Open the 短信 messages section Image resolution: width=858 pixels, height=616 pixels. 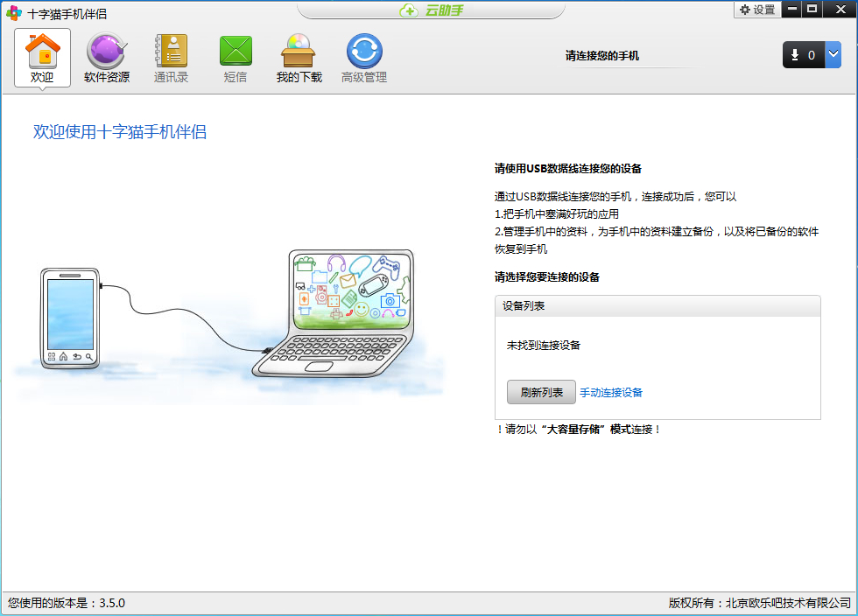[x=236, y=58]
